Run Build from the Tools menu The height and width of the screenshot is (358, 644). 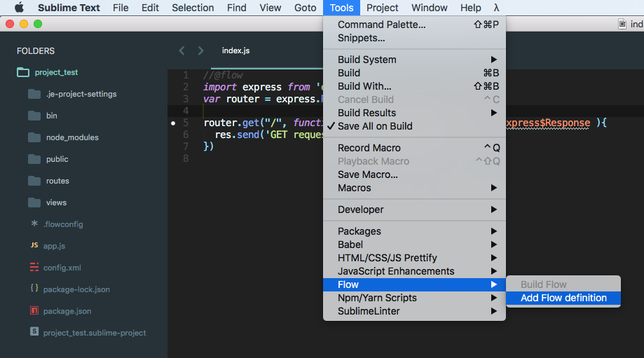pyautogui.click(x=414, y=73)
